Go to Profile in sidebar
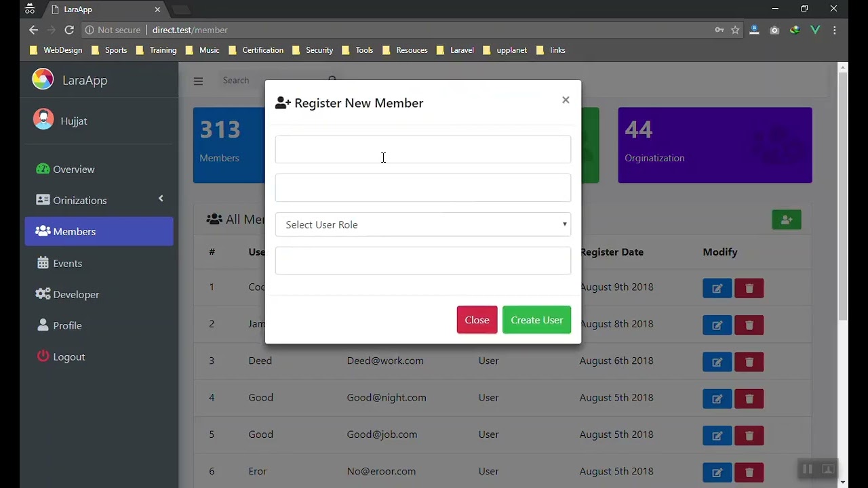 tap(99, 325)
